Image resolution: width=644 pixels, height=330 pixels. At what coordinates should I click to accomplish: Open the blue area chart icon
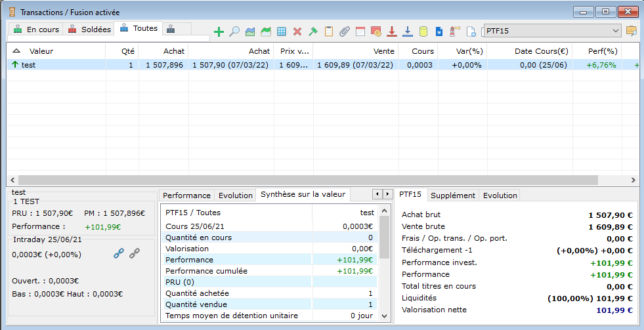point(250,31)
